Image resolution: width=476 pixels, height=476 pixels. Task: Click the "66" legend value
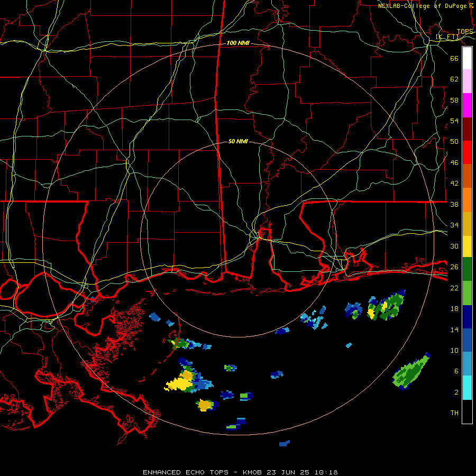454,58
